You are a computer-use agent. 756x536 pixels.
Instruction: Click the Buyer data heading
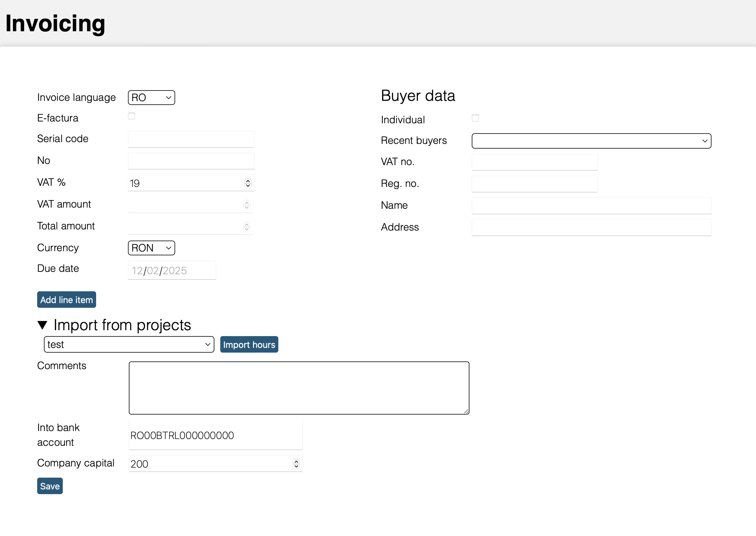click(x=418, y=96)
